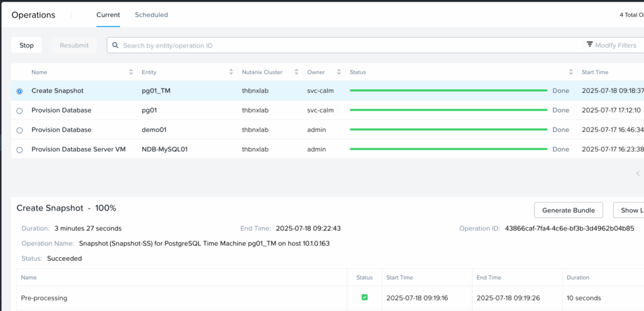This screenshot has height=311, width=644.
Task: Click the Stop button
Action: [x=26, y=45]
